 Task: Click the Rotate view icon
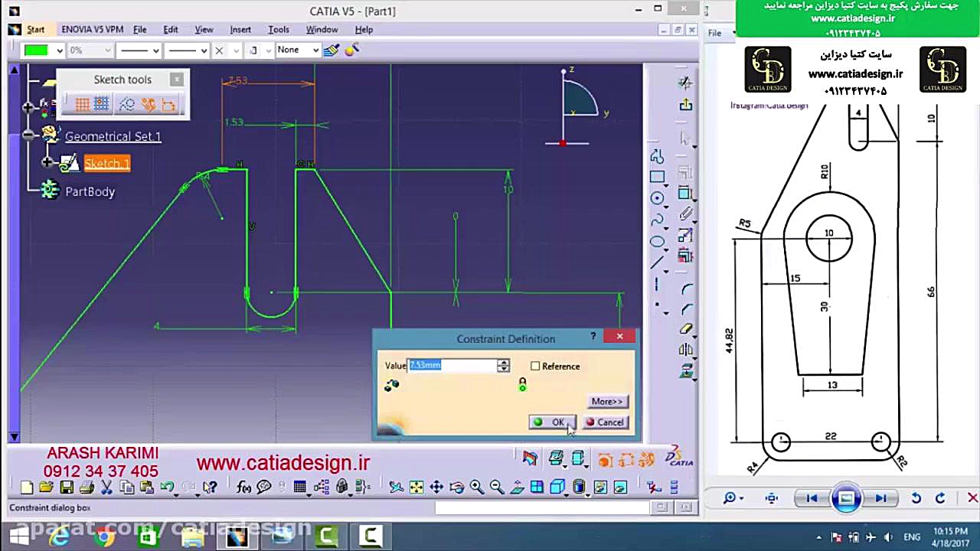[456, 487]
